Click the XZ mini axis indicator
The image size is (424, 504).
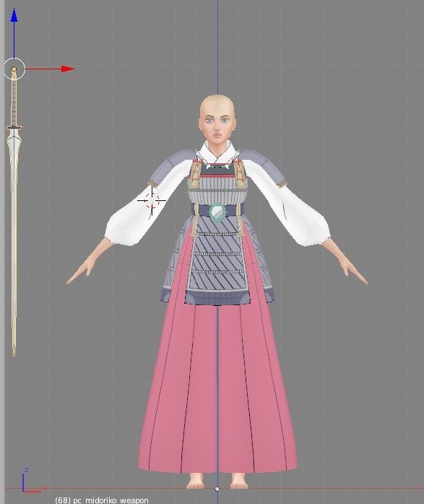coord(32,480)
